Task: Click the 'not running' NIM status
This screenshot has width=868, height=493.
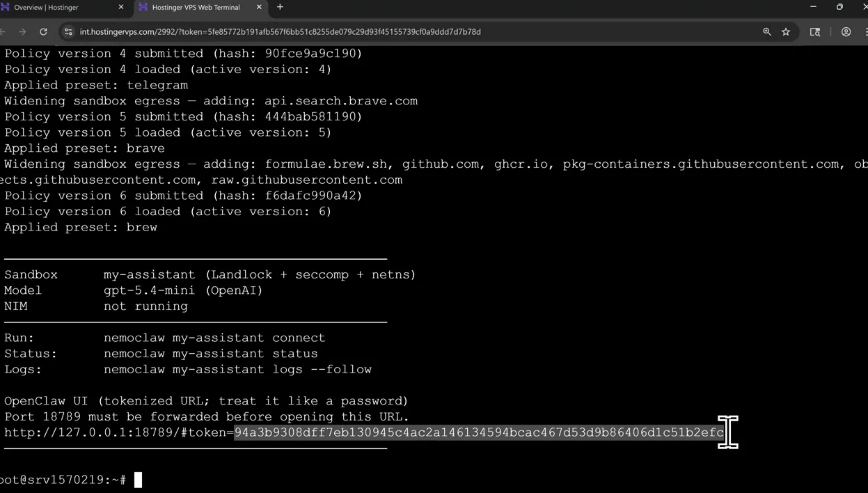Action: pyautogui.click(x=145, y=306)
